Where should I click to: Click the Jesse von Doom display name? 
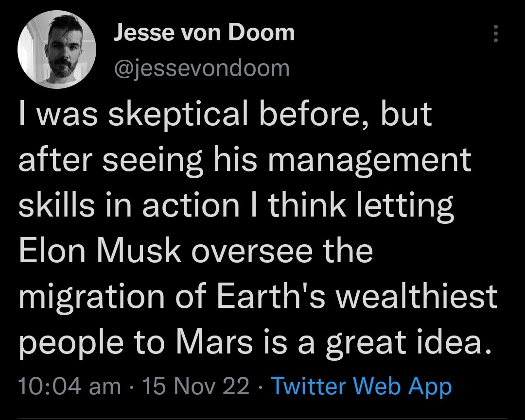click(204, 33)
